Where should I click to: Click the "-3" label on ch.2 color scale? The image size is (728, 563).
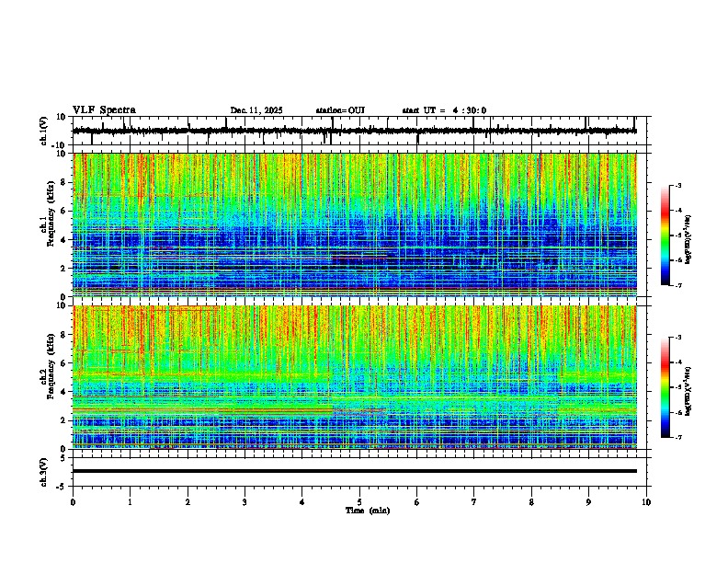tap(678, 338)
